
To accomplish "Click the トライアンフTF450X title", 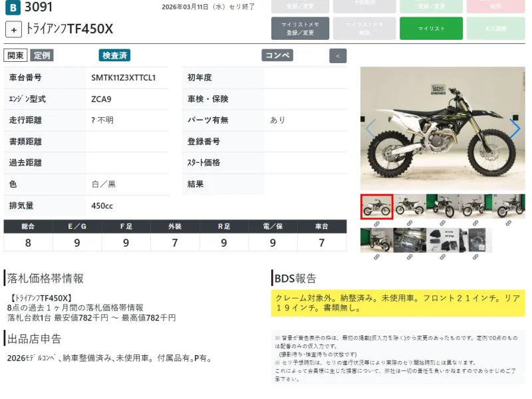I will pyautogui.click(x=69, y=29).
